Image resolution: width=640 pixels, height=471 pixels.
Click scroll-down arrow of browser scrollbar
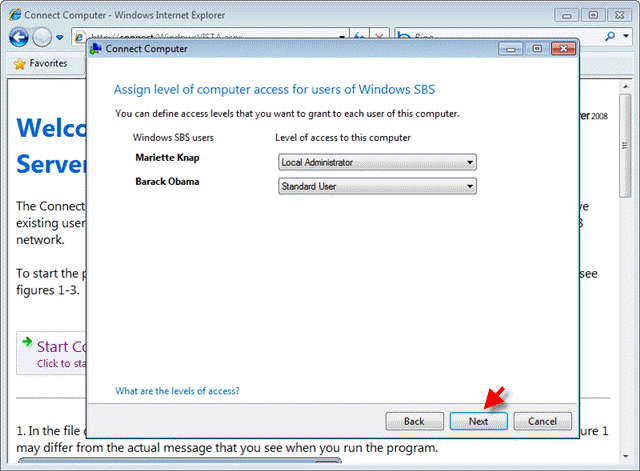coord(625,456)
